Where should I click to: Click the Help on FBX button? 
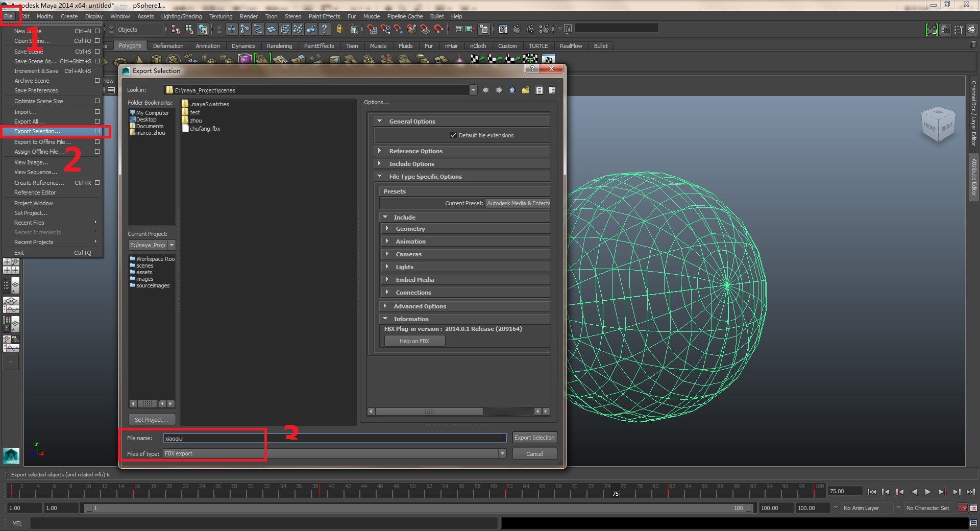(x=414, y=341)
